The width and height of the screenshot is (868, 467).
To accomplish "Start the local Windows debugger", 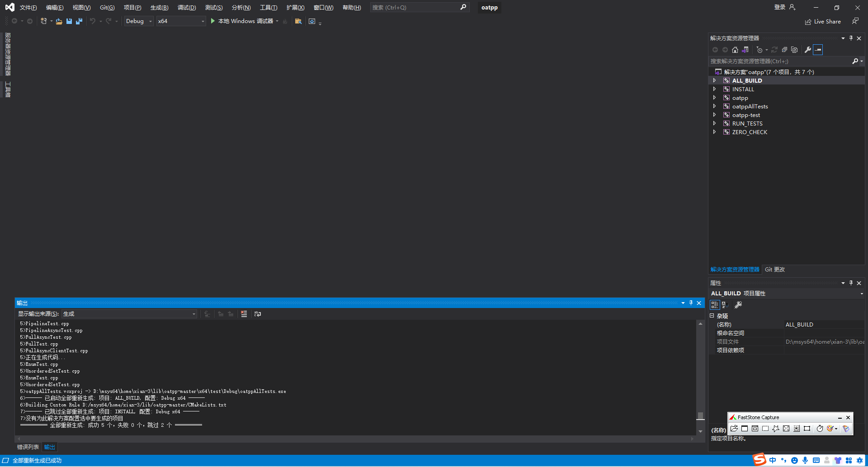I will (x=242, y=21).
